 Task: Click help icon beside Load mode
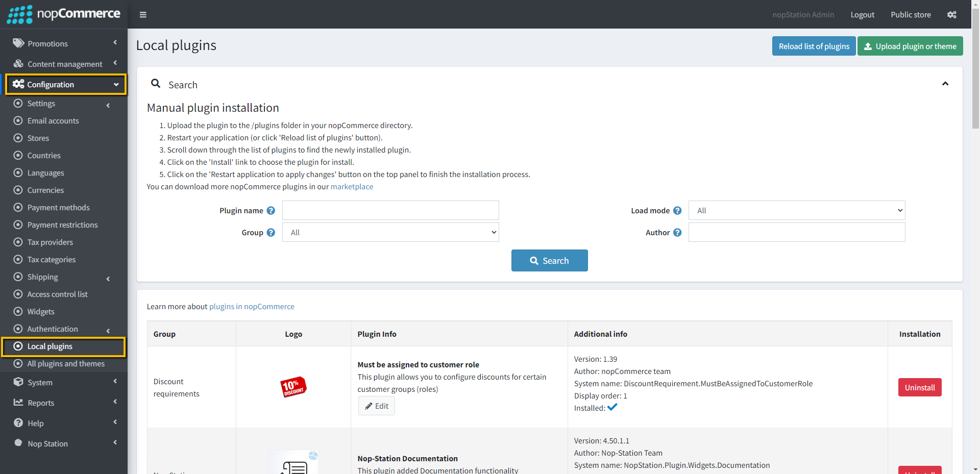tap(677, 211)
